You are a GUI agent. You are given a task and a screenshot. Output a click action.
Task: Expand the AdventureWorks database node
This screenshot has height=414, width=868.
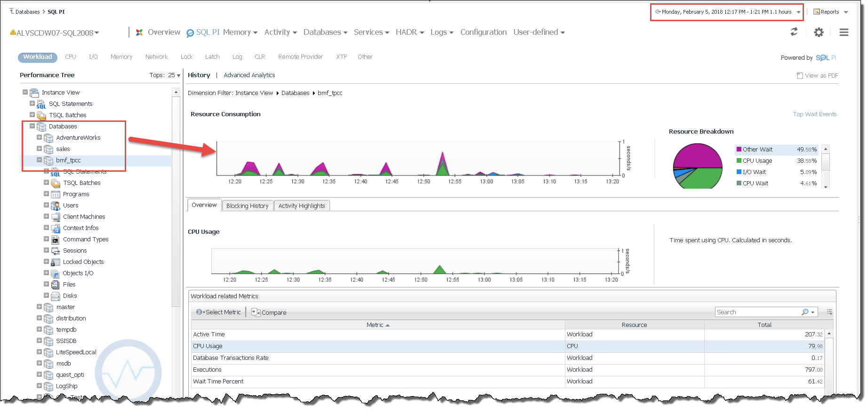point(39,137)
